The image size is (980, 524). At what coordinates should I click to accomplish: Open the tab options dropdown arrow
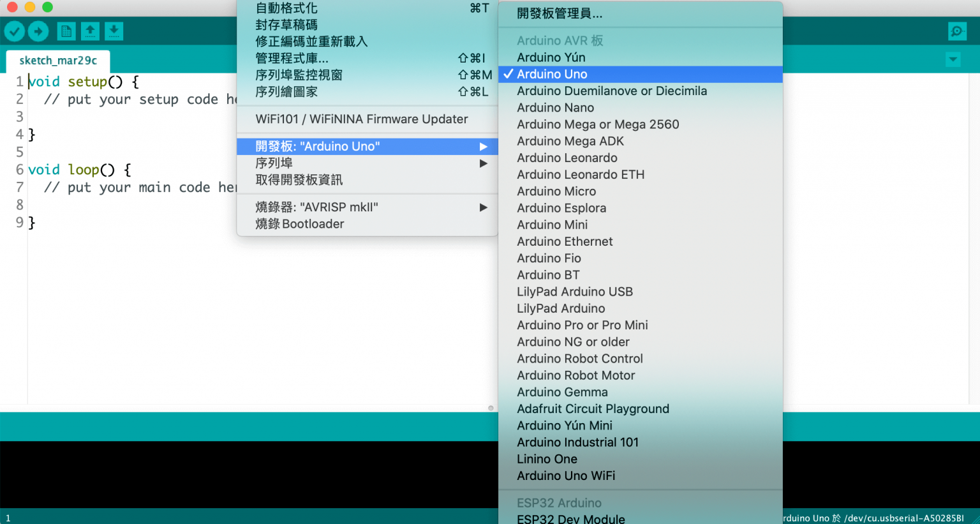tap(953, 60)
